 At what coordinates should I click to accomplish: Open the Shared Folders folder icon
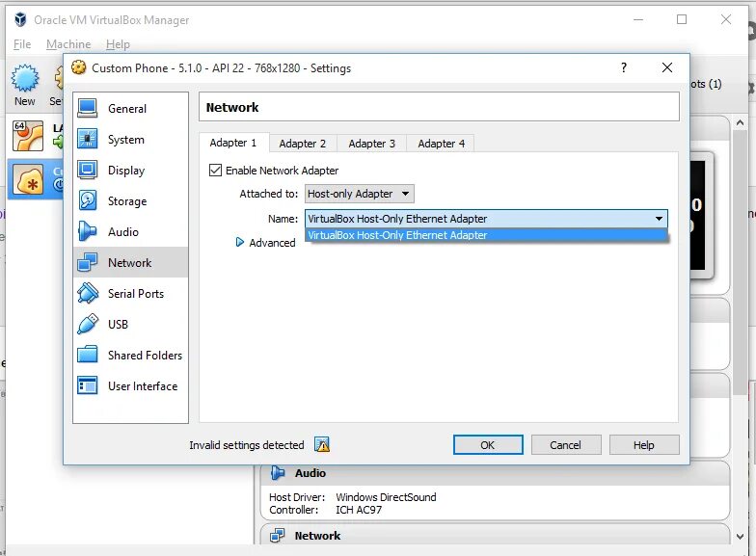(87, 355)
